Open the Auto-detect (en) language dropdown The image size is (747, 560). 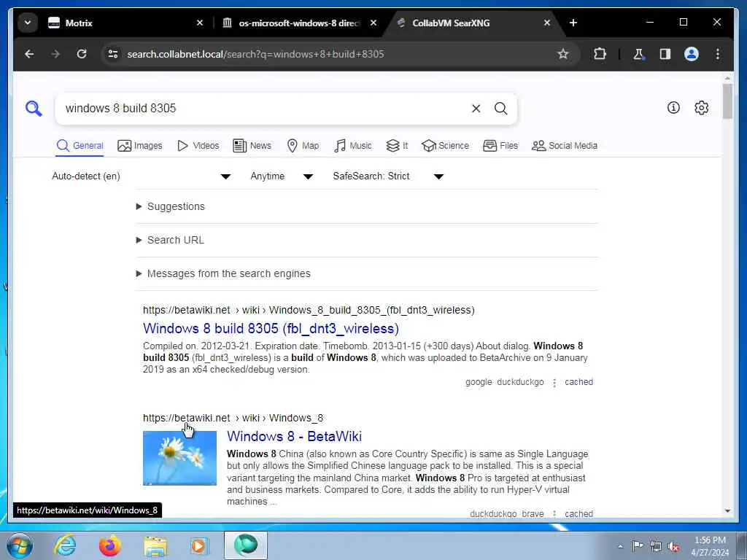142,176
